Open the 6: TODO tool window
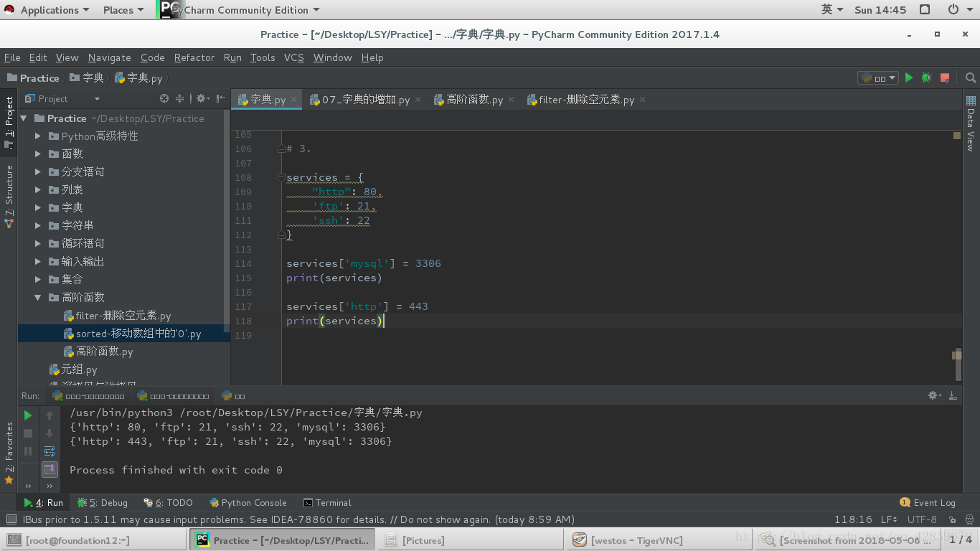Image resolution: width=980 pixels, height=551 pixels. [x=168, y=503]
